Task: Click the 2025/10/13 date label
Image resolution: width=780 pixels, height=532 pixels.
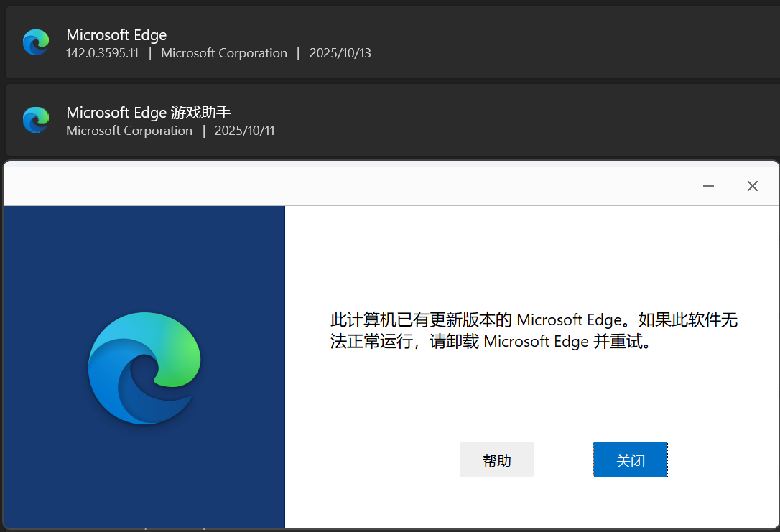Action: point(340,53)
